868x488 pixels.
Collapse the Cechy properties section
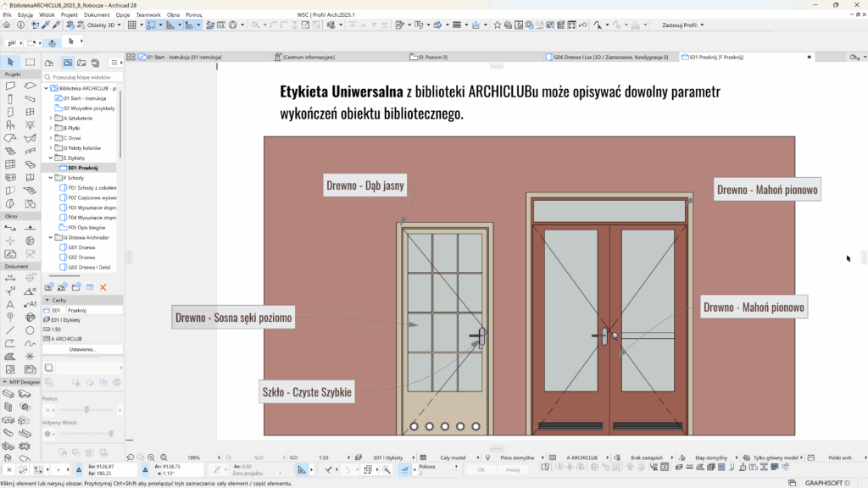pyautogui.click(x=46, y=300)
